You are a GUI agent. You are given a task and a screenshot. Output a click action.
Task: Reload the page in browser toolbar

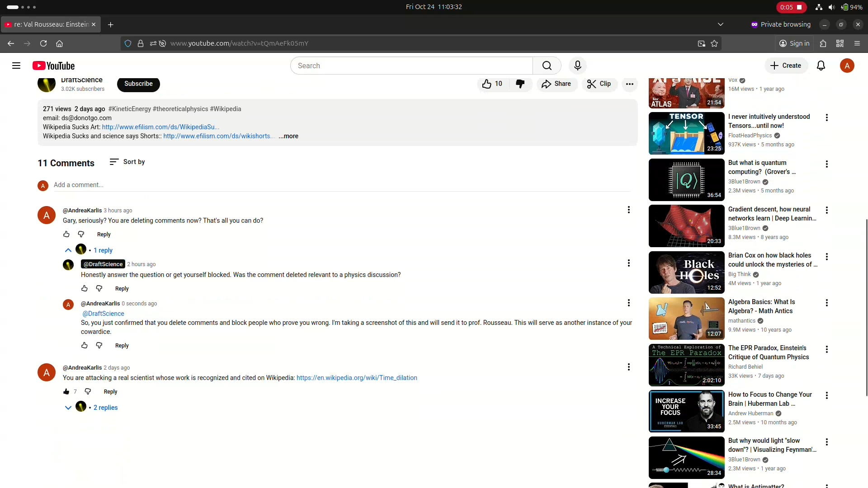[x=43, y=43]
